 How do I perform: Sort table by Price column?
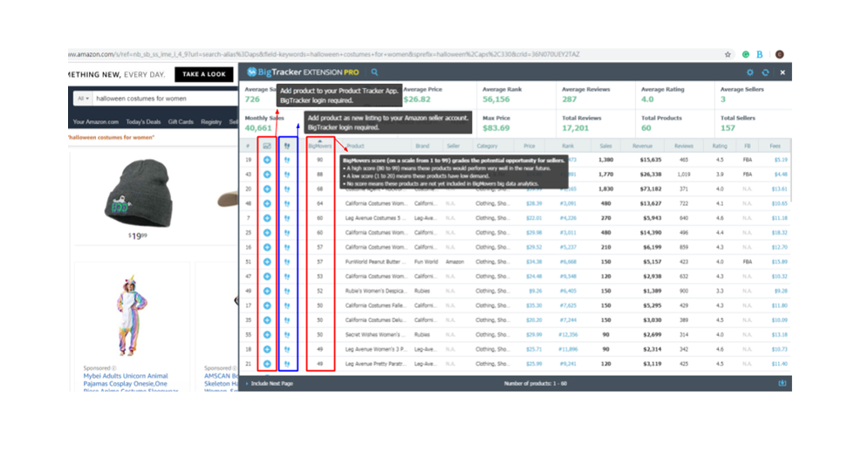click(530, 147)
